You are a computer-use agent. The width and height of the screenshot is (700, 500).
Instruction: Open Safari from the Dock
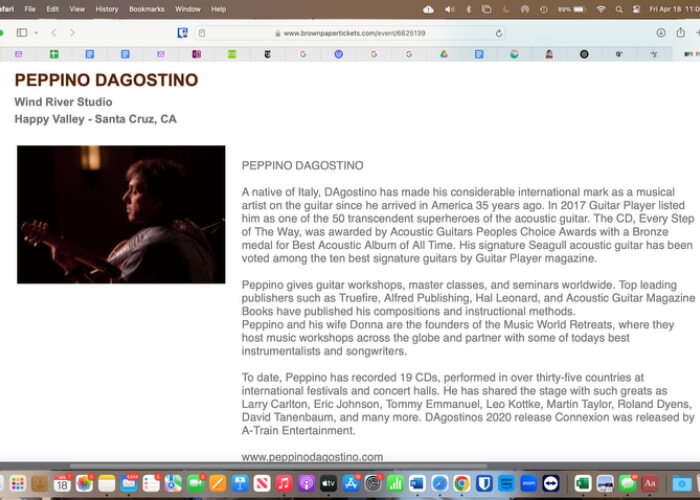440,483
